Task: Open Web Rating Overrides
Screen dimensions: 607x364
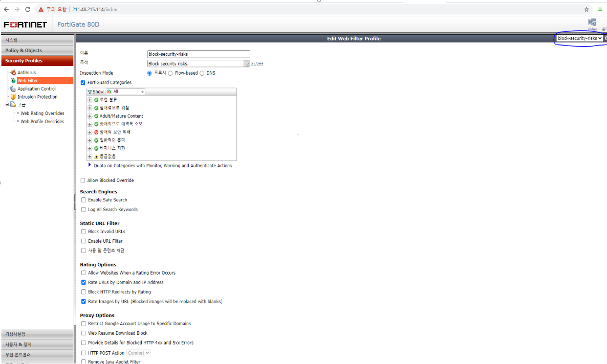Action: (x=42, y=113)
